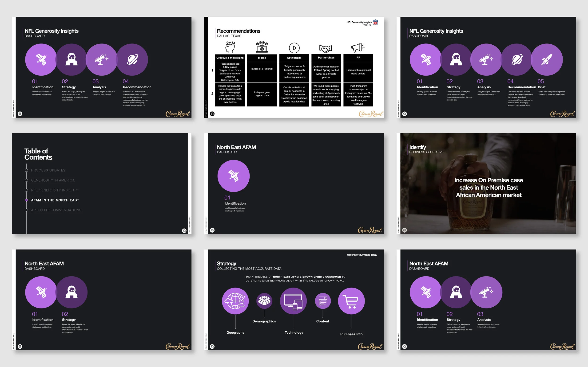Click the rocket icon above 05 Brief
The height and width of the screenshot is (367, 588).
pos(547,59)
